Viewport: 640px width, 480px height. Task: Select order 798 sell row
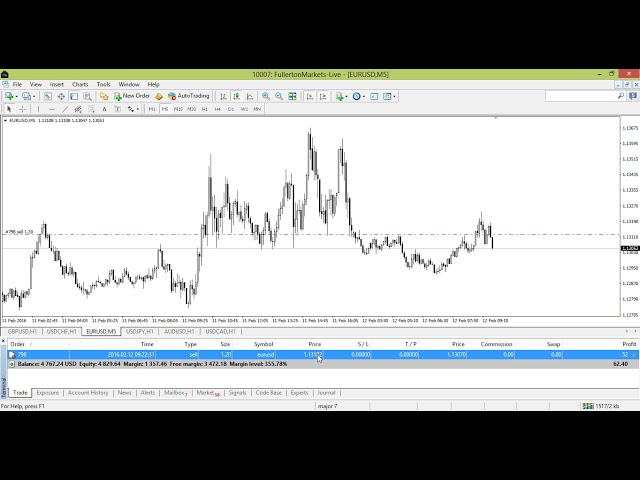pos(323,355)
